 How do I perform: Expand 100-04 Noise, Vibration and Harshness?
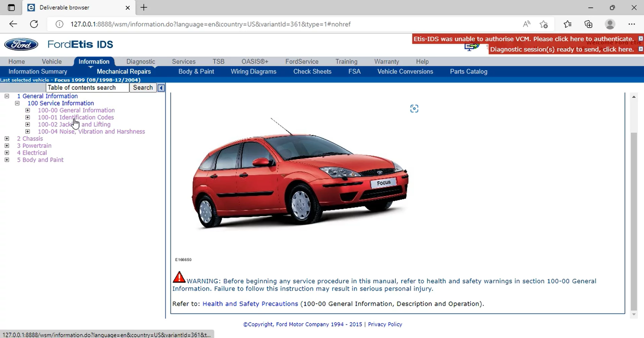27,132
